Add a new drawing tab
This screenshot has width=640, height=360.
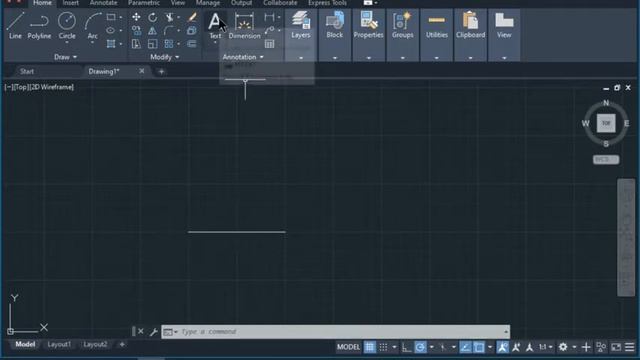point(161,72)
